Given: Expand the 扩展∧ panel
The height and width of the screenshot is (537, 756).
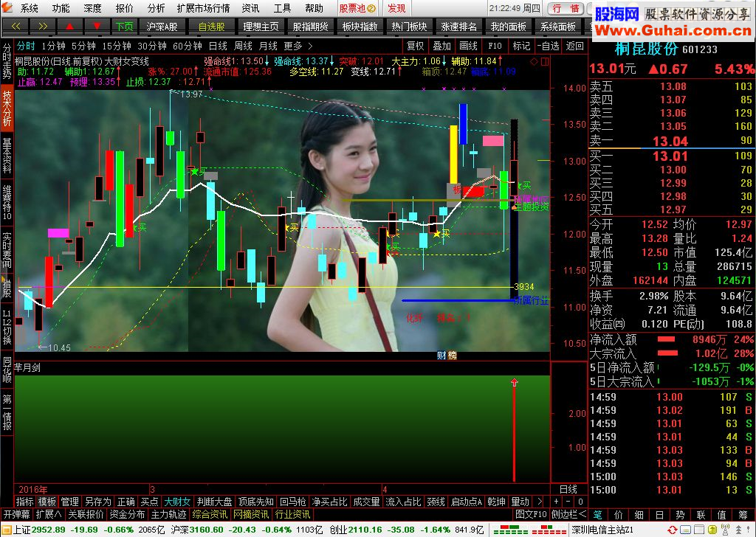Looking at the screenshot, I should point(49,514).
